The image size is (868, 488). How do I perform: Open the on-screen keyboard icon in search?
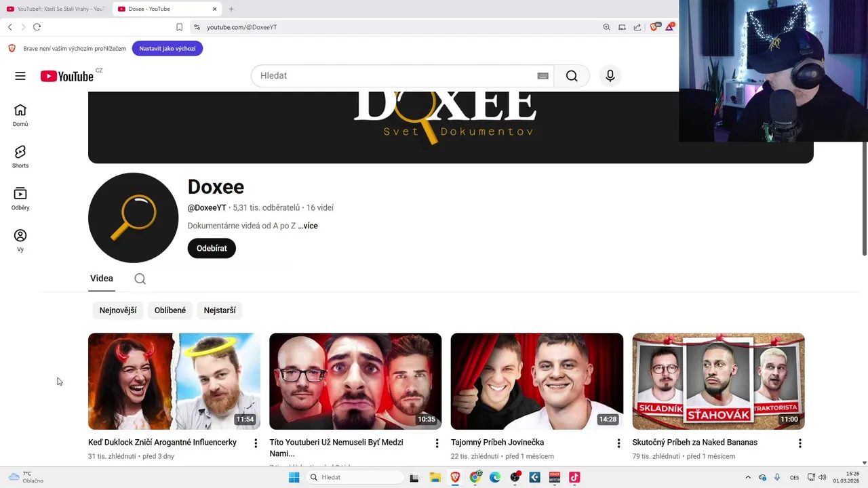pyautogui.click(x=542, y=76)
